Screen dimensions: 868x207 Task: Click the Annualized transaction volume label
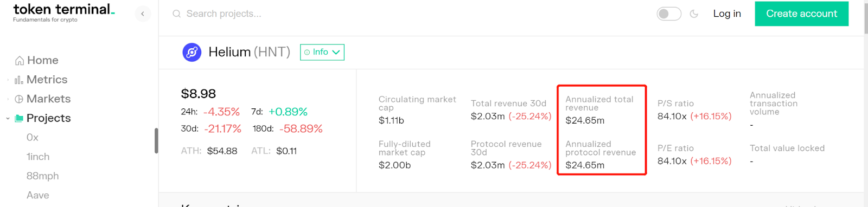pos(774,104)
